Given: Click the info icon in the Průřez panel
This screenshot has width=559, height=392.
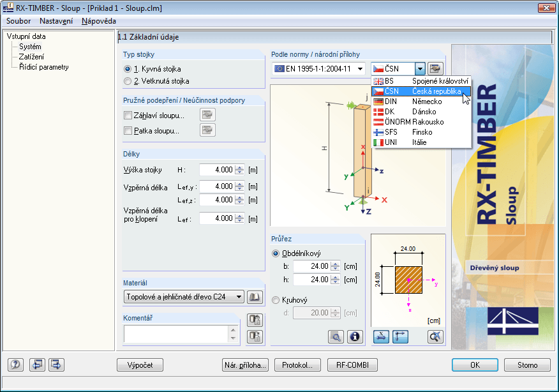Looking at the screenshot, I should point(355,336).
